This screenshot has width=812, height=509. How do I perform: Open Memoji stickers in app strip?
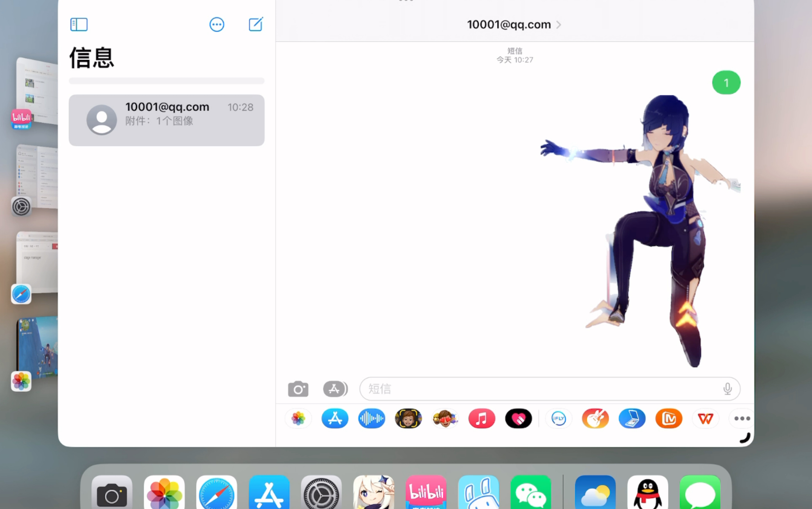[445, 418]
